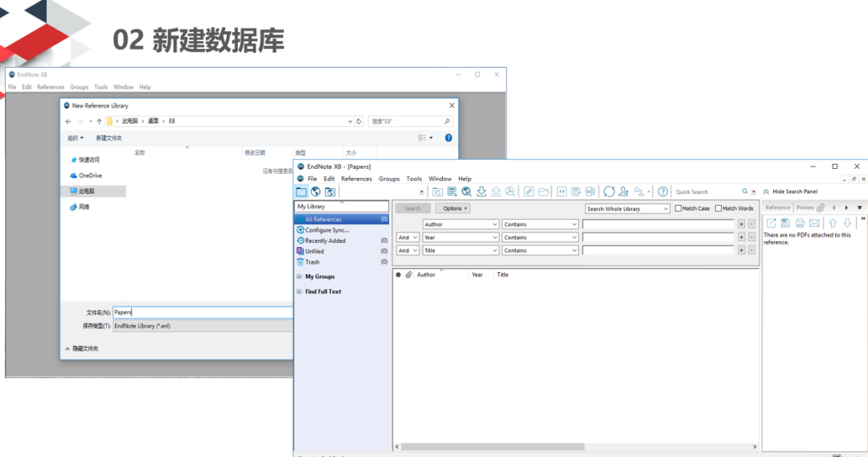868x457 pixels.
Task: Collapse the Find Full Text group
Action: pyautogui.click(x=299, y=291)
